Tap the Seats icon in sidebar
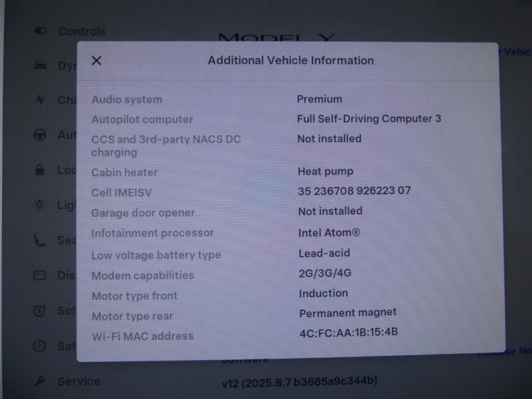This screenshot has height=399, width=532. (x=40, y=240)
